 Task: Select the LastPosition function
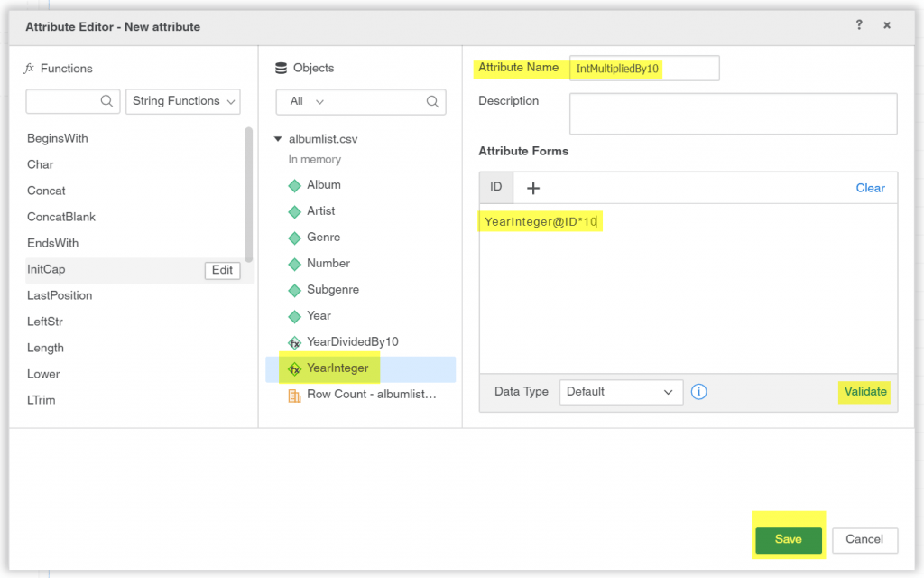[x=60, y=295]
